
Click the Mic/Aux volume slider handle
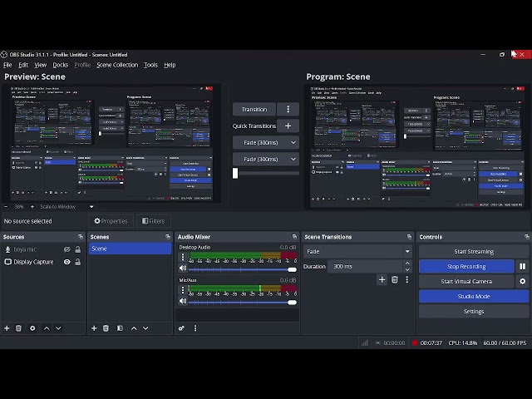(x=292, y=303)
